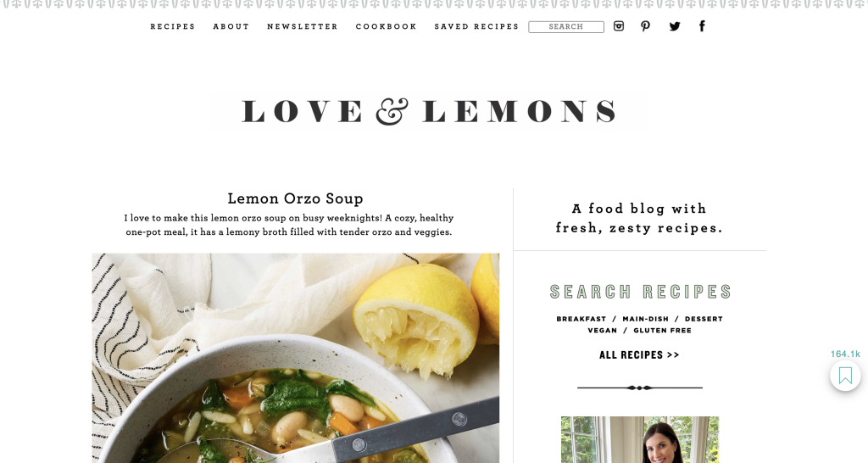Go to the About menu item

[231, 26]
